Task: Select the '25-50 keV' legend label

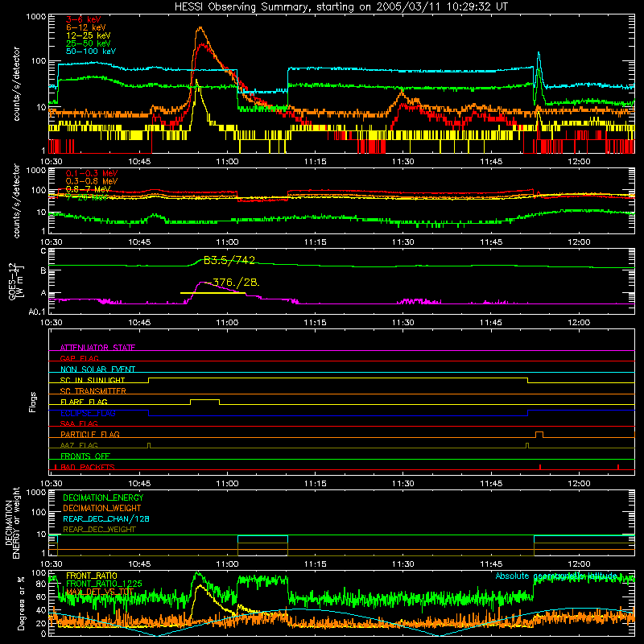Action: click(89, 43)
